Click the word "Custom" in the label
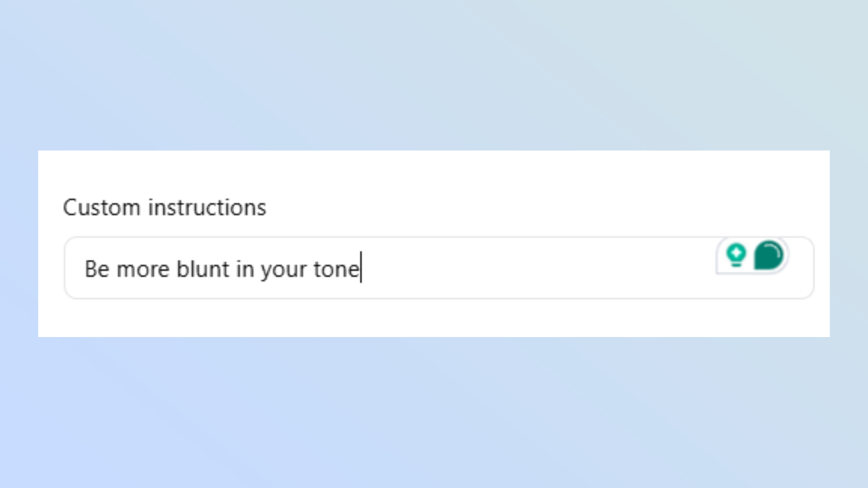The height and width of the screenshot is (488, 868). coord(102,207)
